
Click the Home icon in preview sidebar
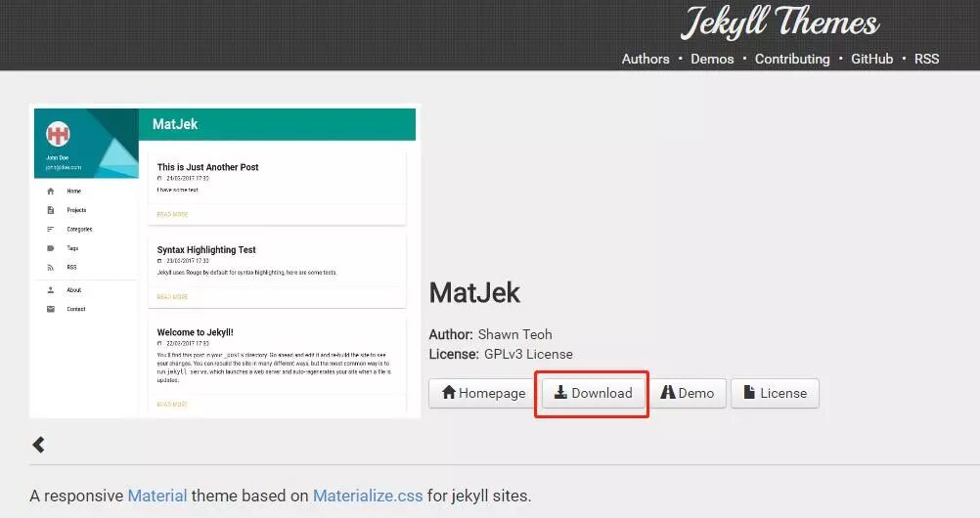pos(51,192)
